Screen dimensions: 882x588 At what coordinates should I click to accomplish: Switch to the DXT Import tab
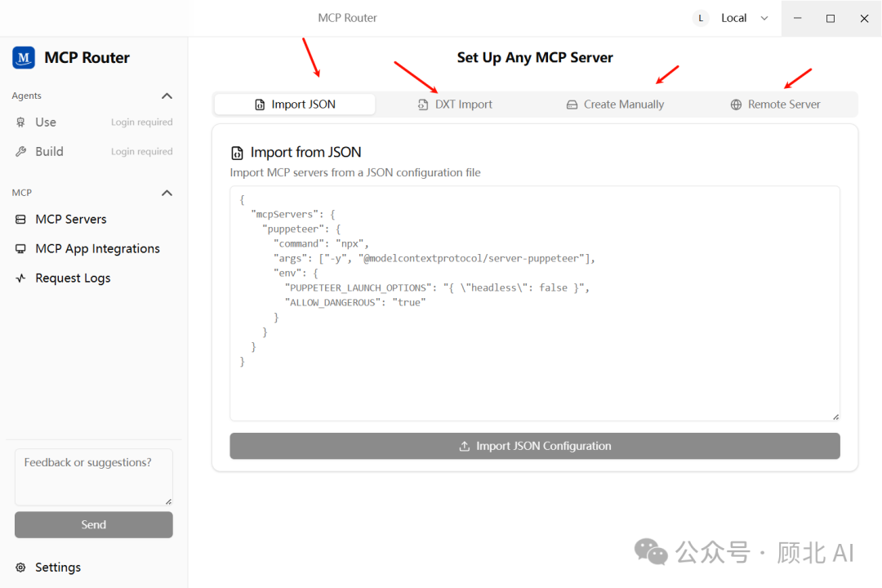point(455,105)
